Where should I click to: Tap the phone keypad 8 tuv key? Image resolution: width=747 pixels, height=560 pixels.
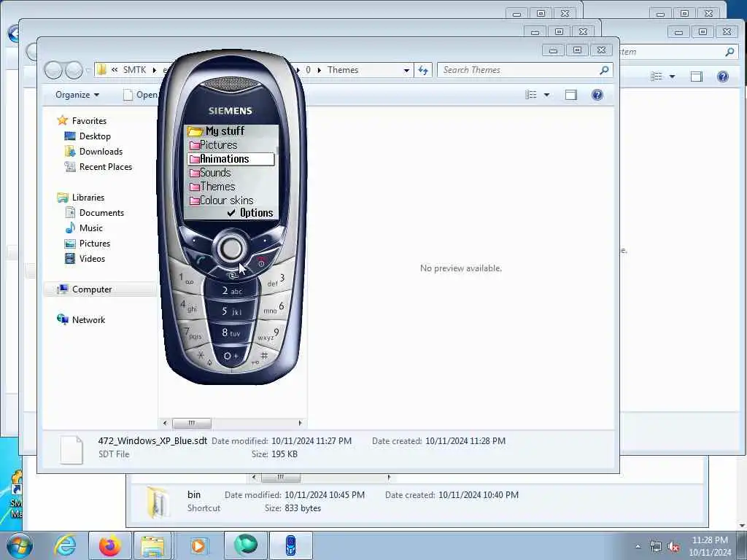tap(231, 332)
